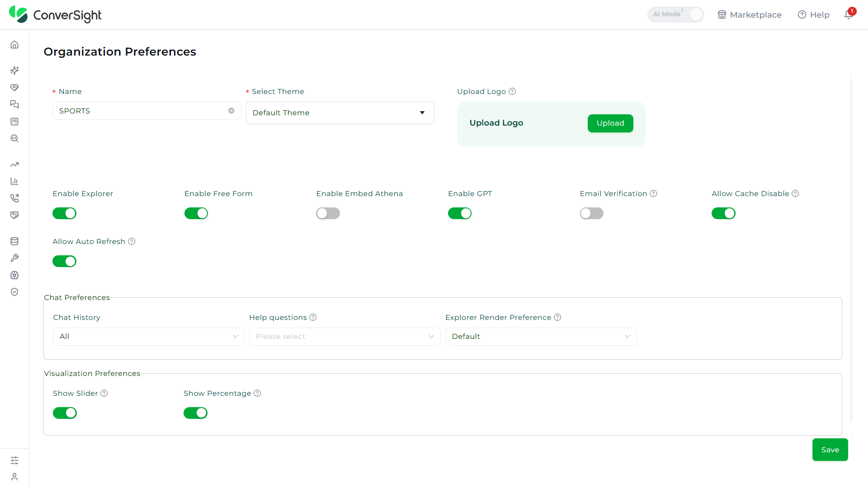
Task: Open the notifications bell
Action: [x=849, y=14]
